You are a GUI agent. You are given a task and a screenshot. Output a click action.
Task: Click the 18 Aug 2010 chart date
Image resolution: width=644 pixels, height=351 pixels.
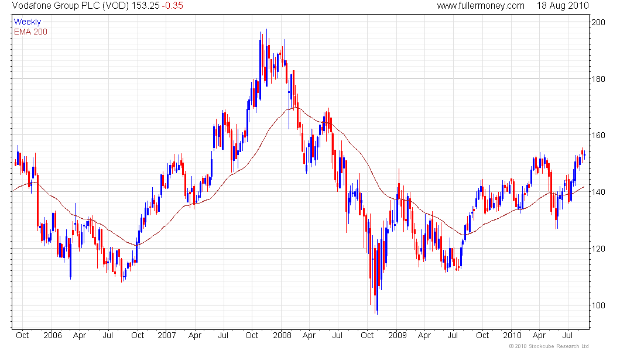coord(563,6)
